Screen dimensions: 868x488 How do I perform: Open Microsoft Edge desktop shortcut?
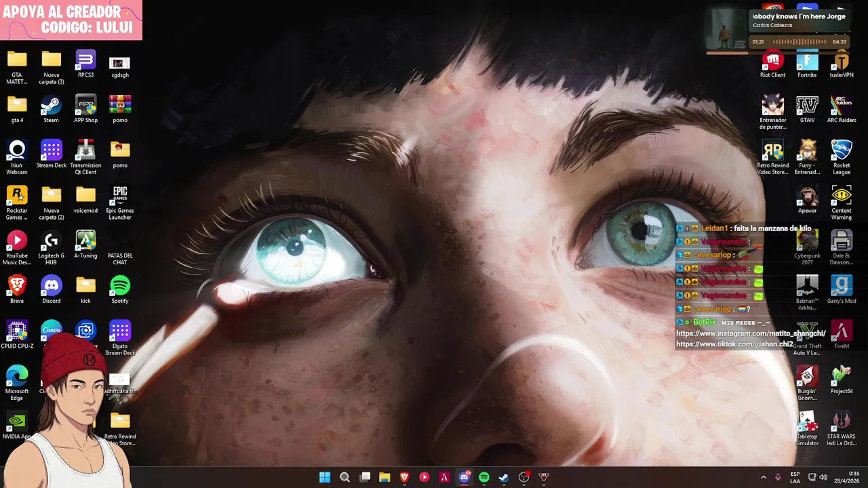point(17,384)
